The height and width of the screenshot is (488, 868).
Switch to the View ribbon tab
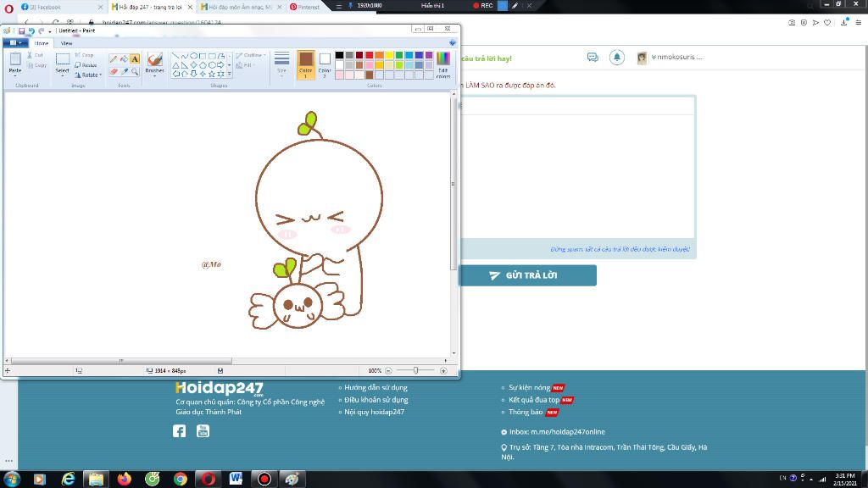pos(66,43)
